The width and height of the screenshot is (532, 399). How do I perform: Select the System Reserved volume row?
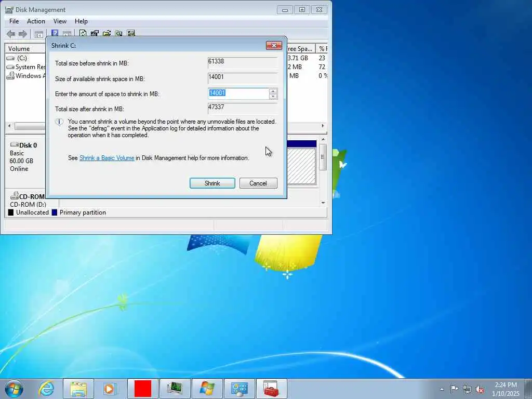26,67
